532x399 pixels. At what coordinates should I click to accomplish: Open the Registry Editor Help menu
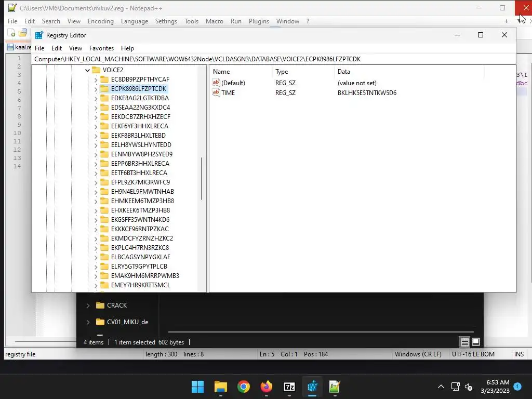pos(127,48)
